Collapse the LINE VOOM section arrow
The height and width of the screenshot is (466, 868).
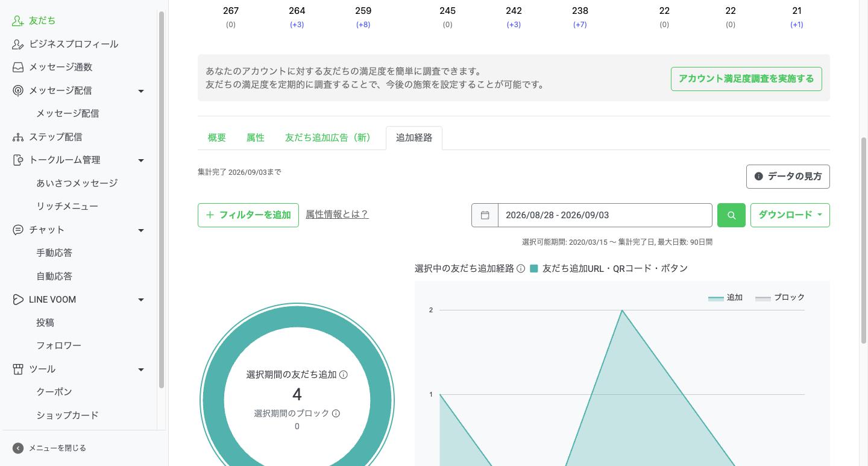click(141, 300)
